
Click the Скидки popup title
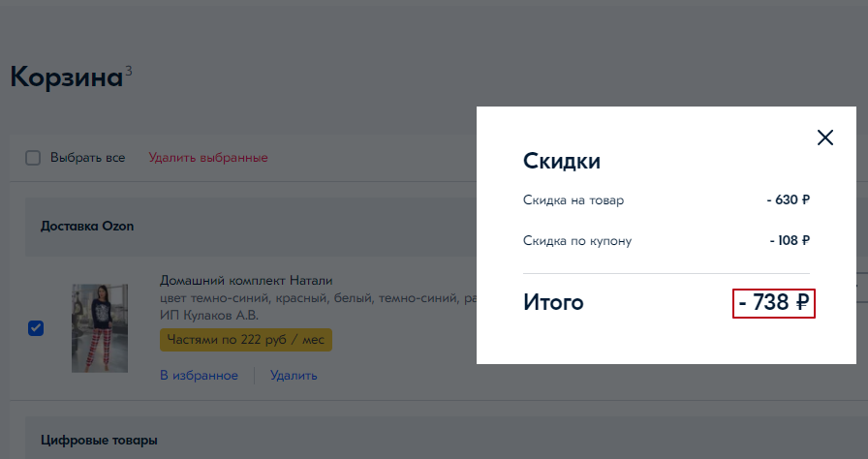[x=562, y=161]
